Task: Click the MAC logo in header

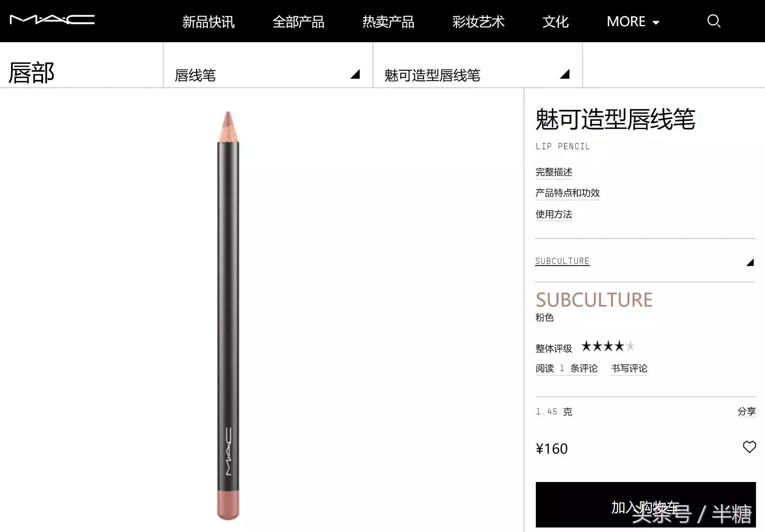Action: [52, 20]
